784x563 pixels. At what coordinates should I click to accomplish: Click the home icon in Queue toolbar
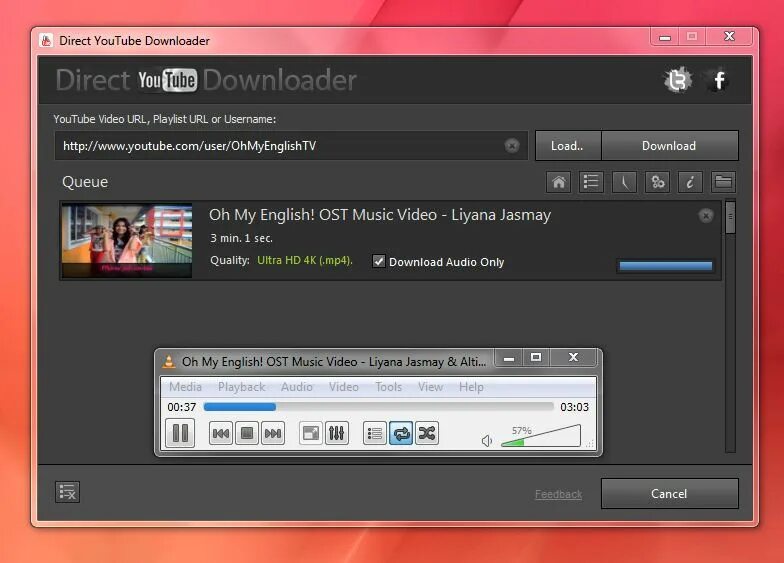tap(558, 182)
